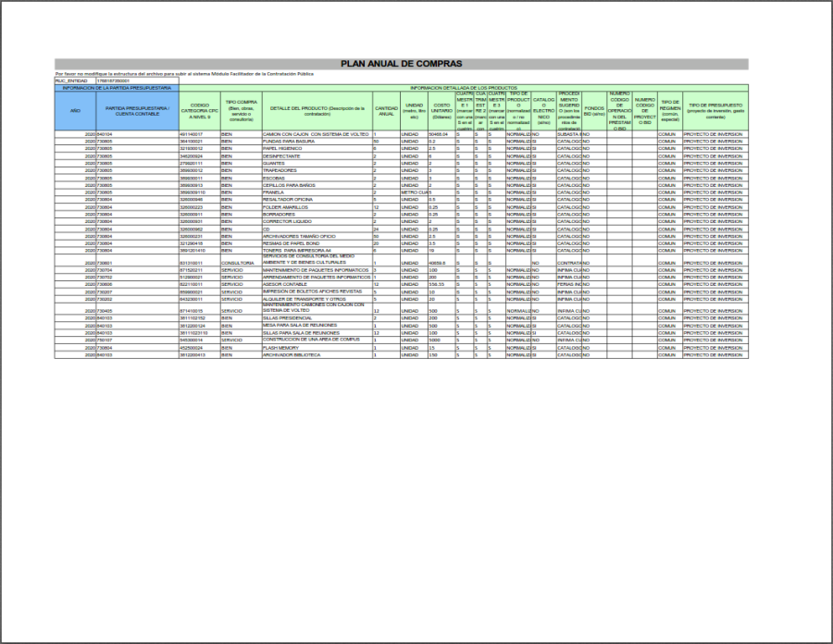Click the 'SUBASTA' procedure cell
833x644 pixels.
coord(569,134)
